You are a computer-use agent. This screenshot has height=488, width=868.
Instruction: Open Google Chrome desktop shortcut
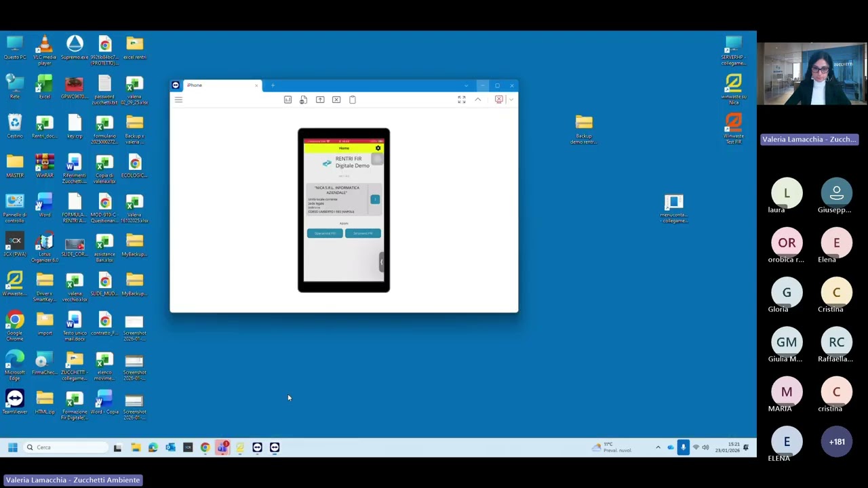tap(15, 326)
